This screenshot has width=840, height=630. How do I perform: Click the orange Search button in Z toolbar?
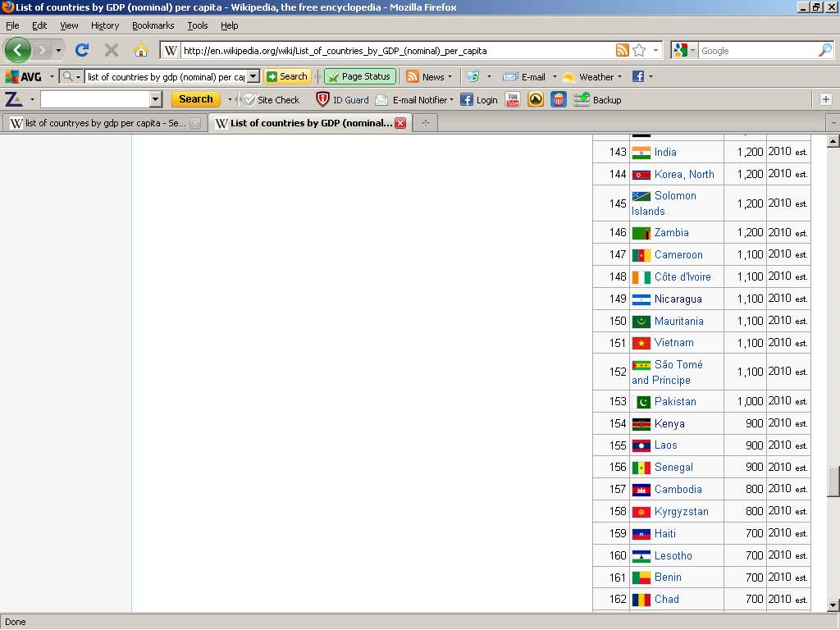pyautogui.click(x=195, y=99)
